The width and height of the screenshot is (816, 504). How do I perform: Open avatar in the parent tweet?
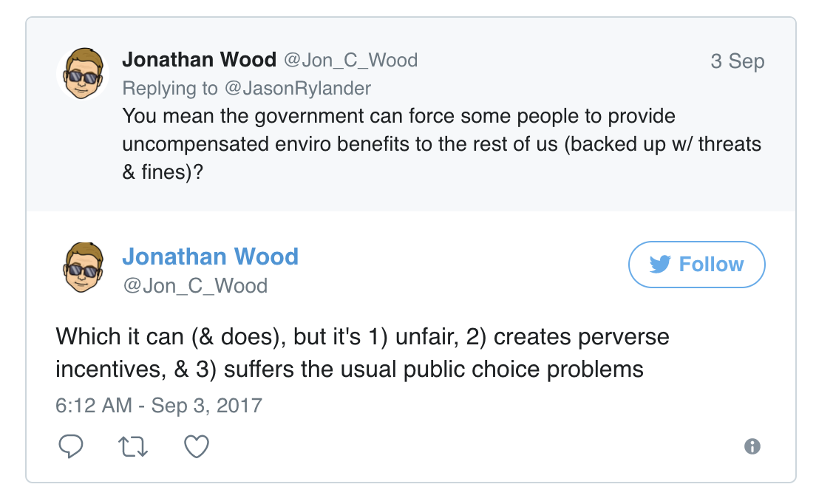(82, 73)
